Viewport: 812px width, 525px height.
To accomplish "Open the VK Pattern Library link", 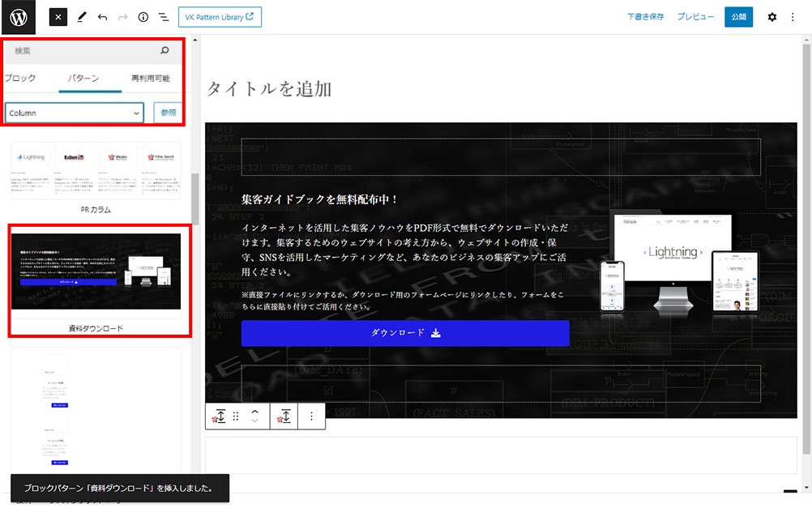I will coord(220,17).
